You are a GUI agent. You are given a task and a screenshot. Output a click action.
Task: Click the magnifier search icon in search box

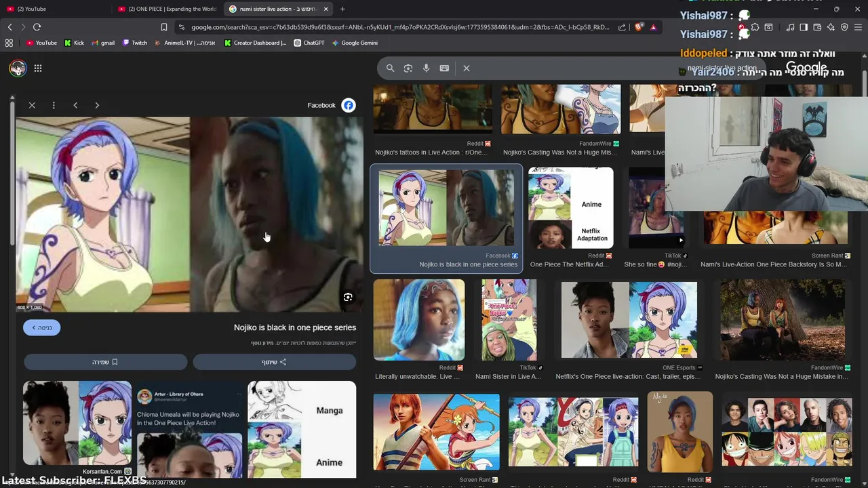pyautogui.click(x=390, y=68)
